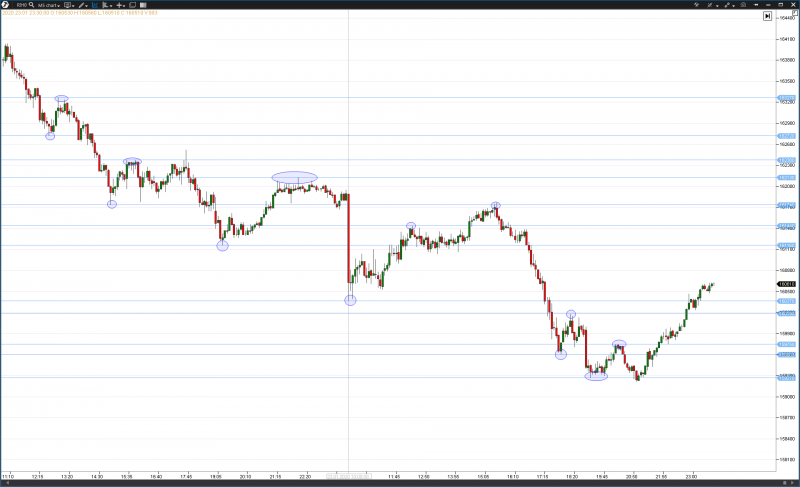This screenshot has width=800, height=487.
Task: Open the drawing pencil tools dropdown
Action: pyautogui.click(x=83, y=5)
